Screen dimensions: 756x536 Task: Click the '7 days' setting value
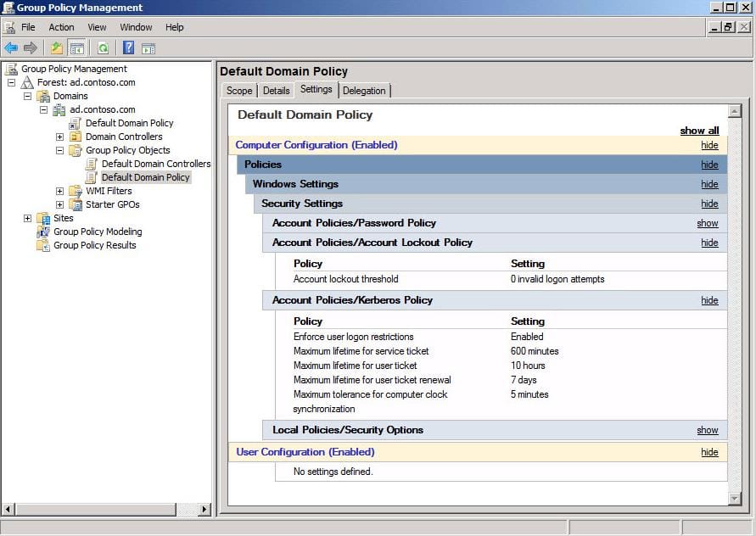[524, 380]
